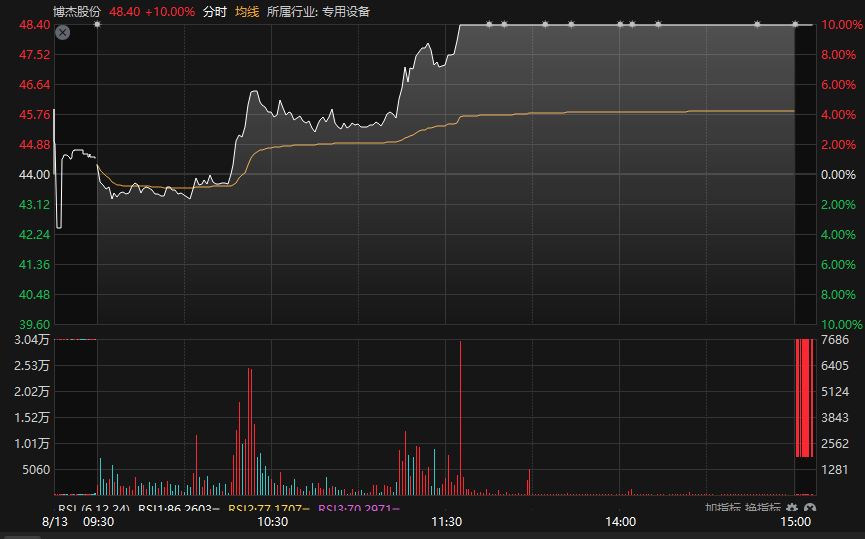Click the 2.53万 volume axis label
The height and width of the screenshot is (539, 865).
tap(32, 366)
